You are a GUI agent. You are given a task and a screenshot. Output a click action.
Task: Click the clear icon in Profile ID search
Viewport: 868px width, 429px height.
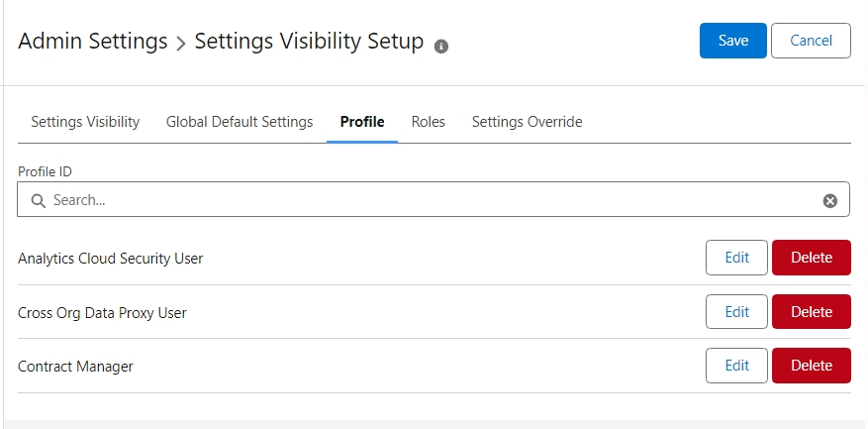click(x=830, y=200)
